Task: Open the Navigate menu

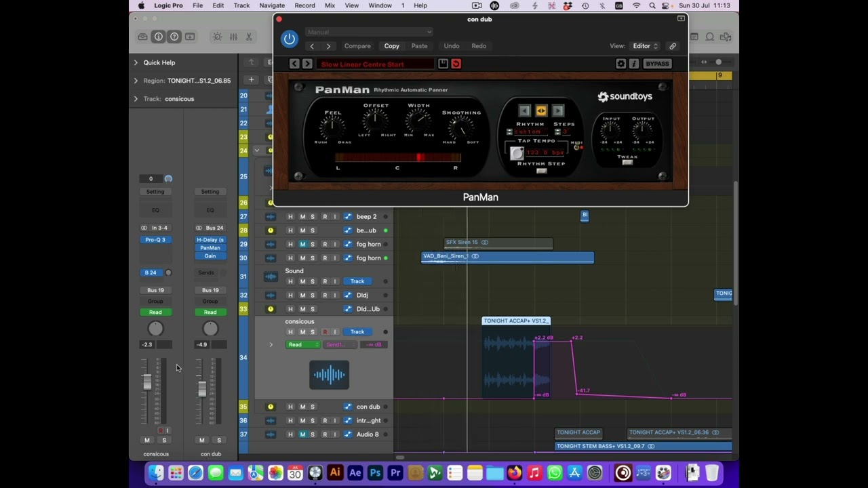Action: 272,5
